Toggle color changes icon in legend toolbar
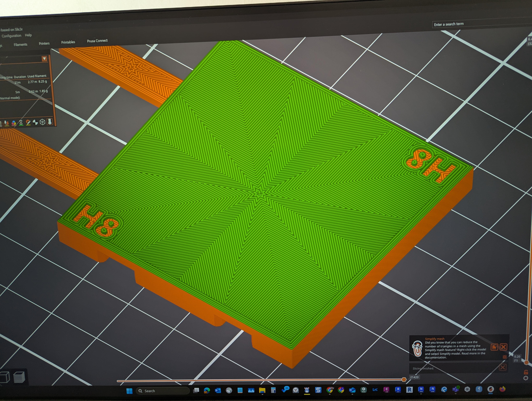The width and height of the screenshot is (532, 401). [x=14, y=123]
